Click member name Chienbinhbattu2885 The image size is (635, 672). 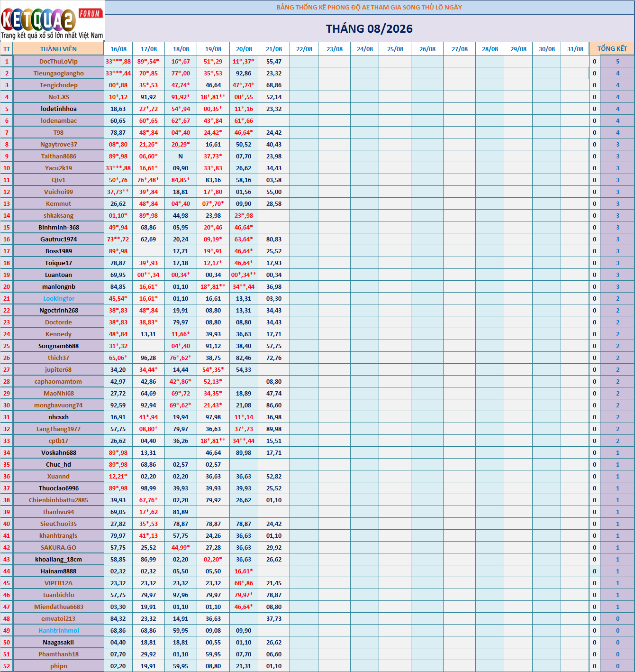(58, 500)
